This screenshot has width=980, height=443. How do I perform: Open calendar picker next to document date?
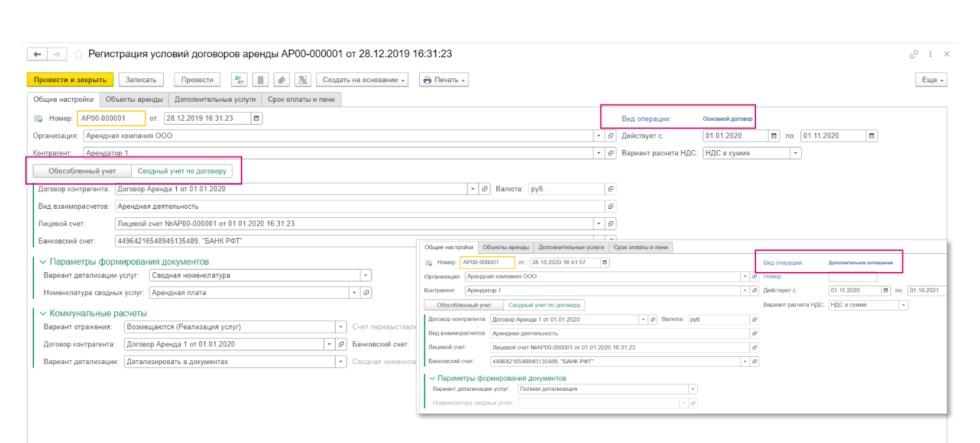coord(257,118)
